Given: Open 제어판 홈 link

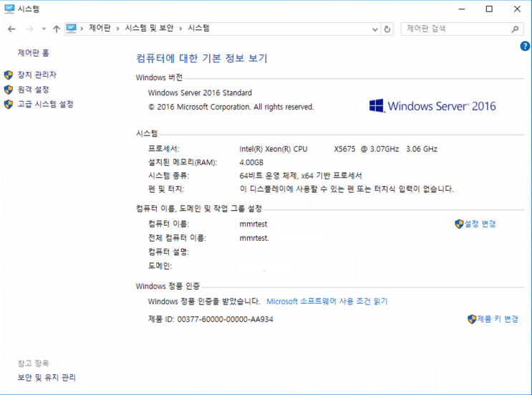Looking at the screenshot, I should [x=33, y=52].
